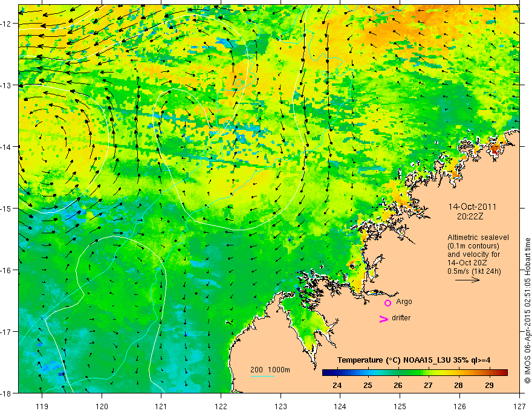The image size is (532, 411).
Task: Click the '200 1000m' isobath label
Action: (x=270, y=370)
